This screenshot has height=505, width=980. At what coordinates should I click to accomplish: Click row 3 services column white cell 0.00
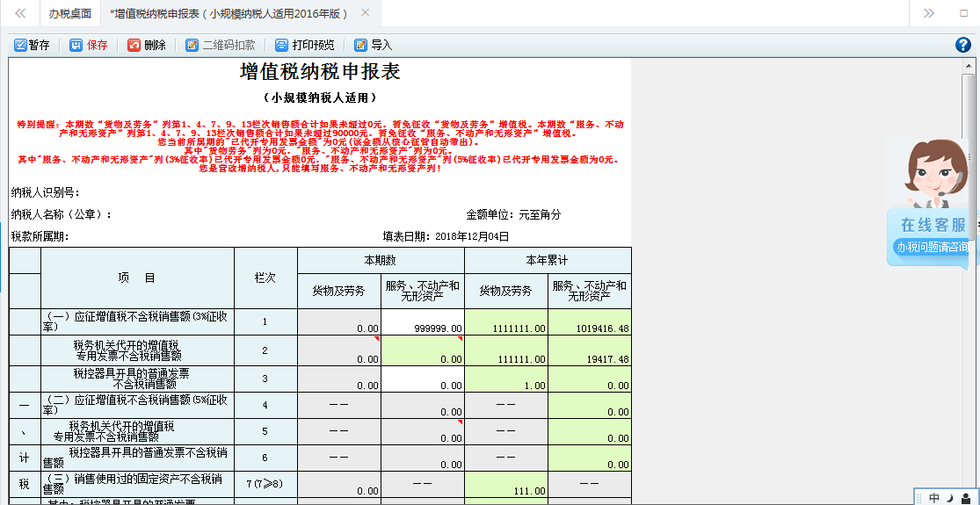[x=423, y=379]
